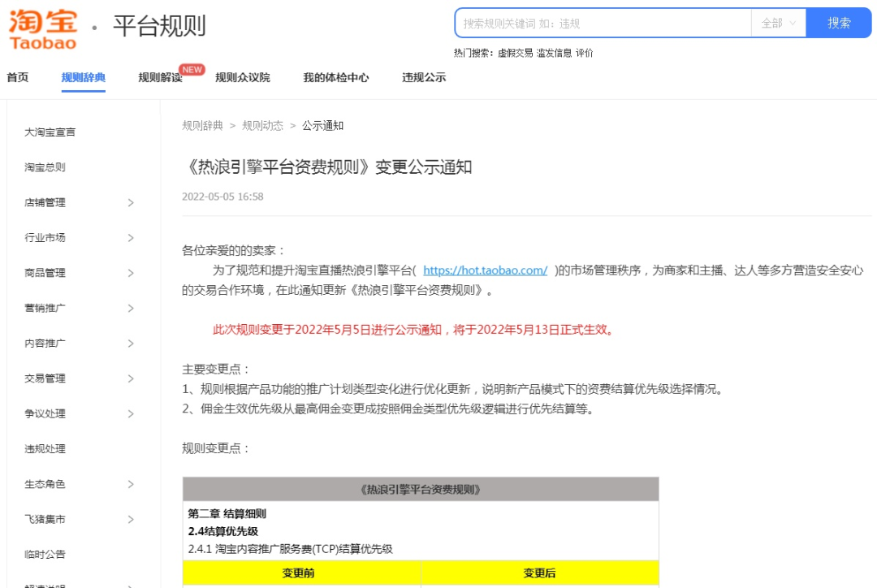
Task: Open 我的体检中心 tab
Action: point(335,77)
